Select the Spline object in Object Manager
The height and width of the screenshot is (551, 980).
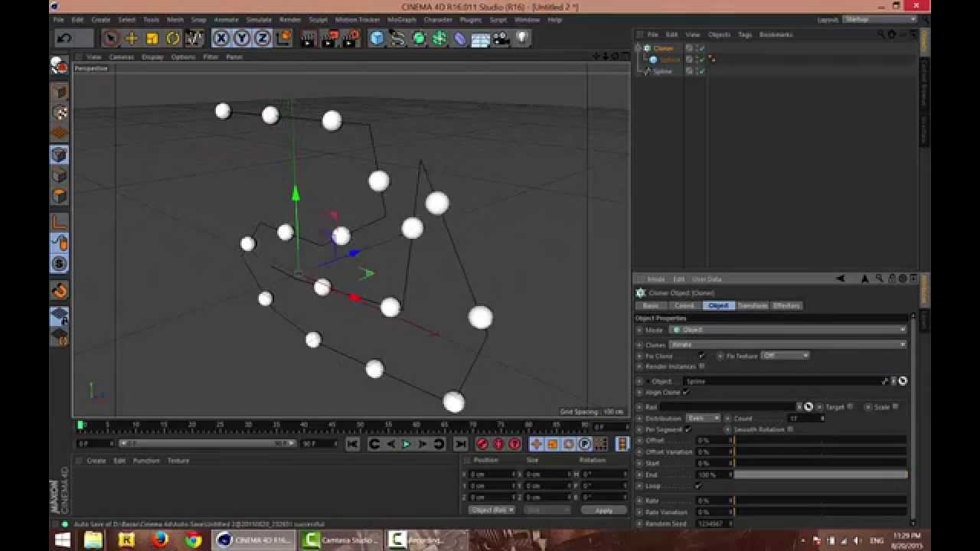662,71
